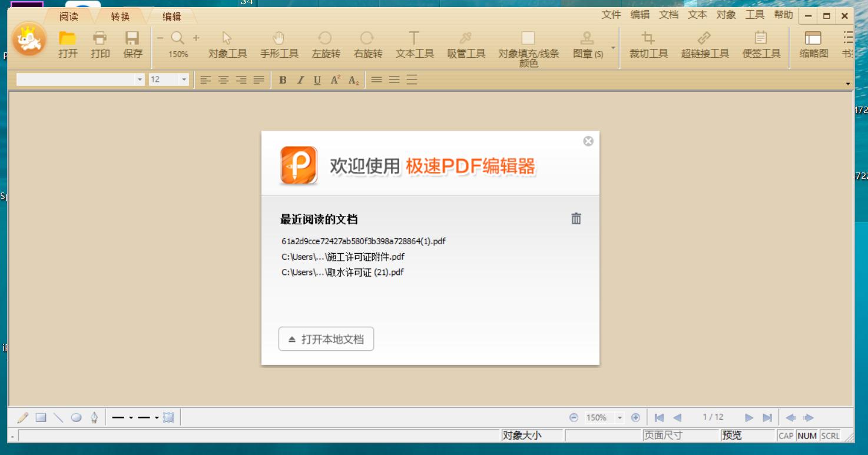Toggle bold text formatting
Image resolution: width=868 pixels, height=455 pixels.
point(284,80)
